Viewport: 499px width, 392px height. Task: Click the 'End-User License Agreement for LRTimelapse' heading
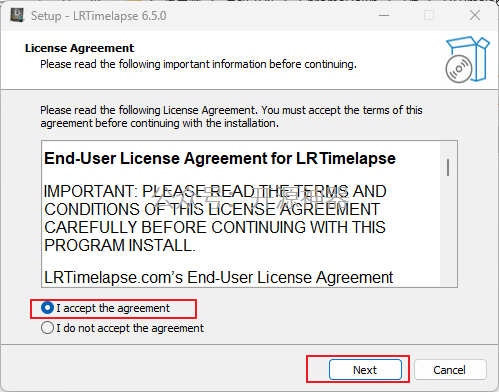pos(220,158)
